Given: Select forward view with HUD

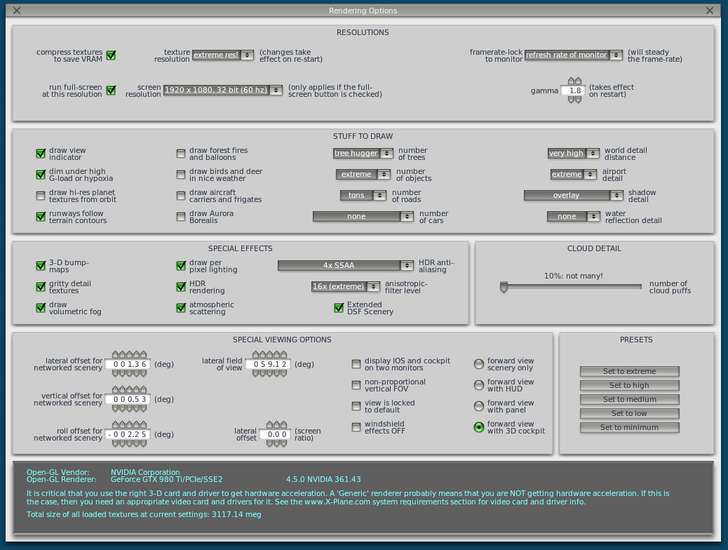Looking at the screenshot, I should [479, 385].
